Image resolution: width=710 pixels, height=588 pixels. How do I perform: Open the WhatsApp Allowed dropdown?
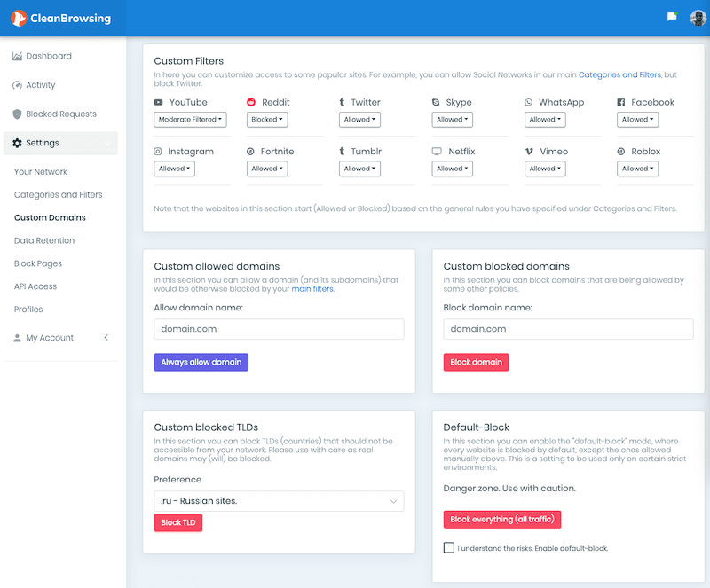coord(545,120)
